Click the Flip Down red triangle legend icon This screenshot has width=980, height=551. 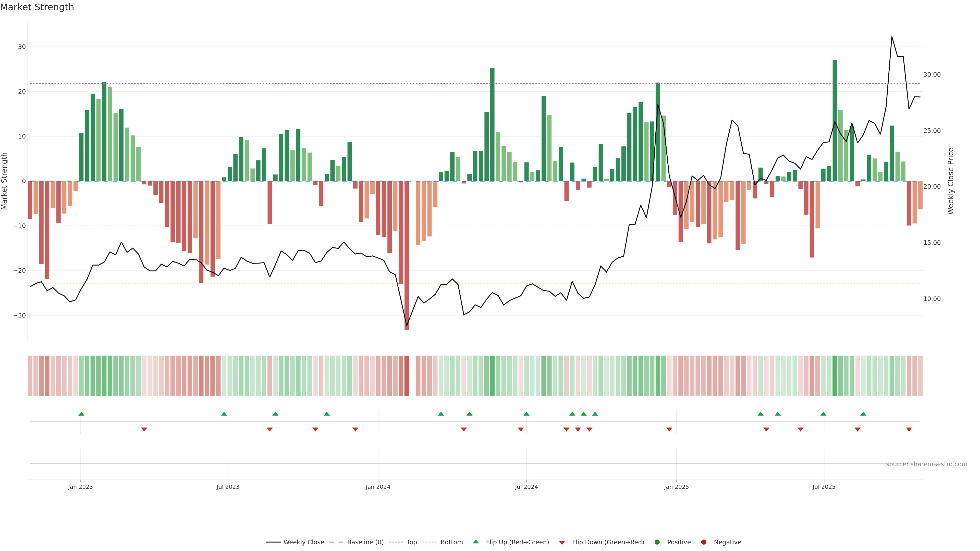click(x=562, y=542)
